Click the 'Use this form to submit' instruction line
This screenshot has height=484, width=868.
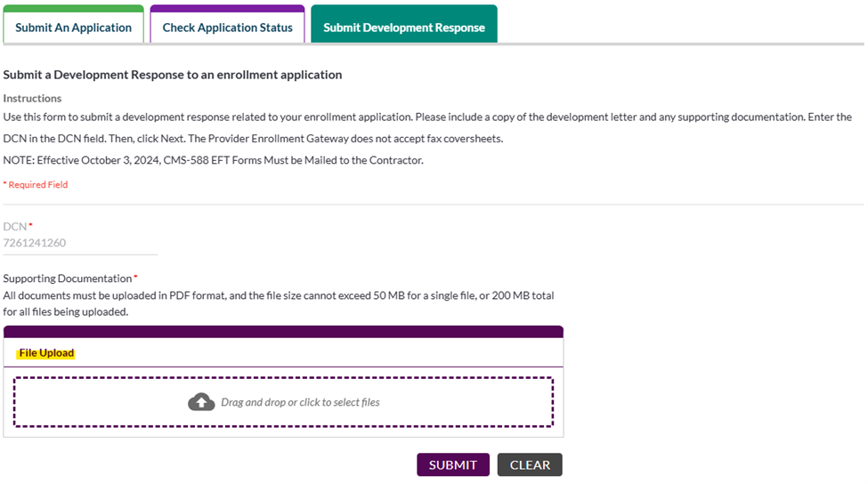pos(427,117)
